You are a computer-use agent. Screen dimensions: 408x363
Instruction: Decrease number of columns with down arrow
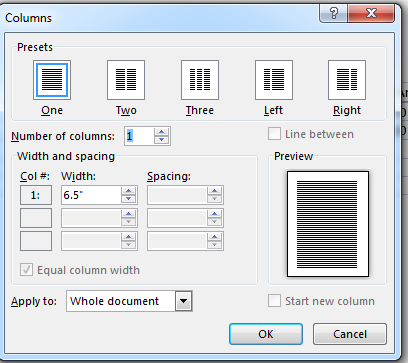(x=162, y=140)
